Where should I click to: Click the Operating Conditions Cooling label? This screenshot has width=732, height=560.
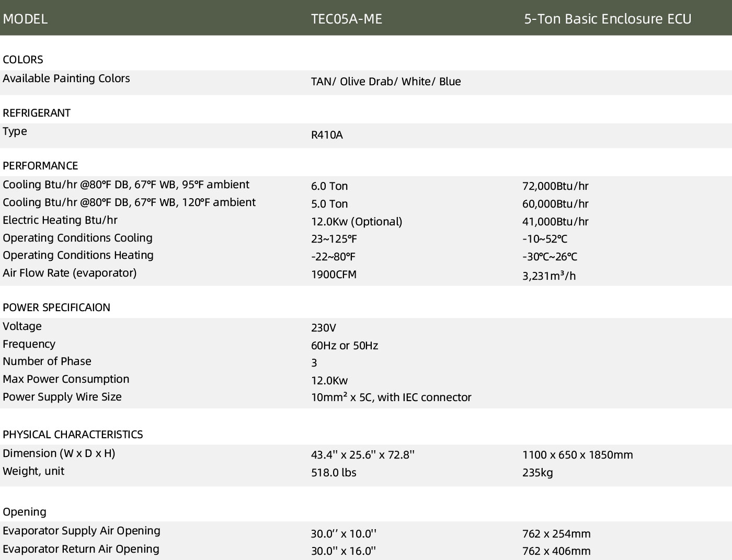[x=77, y=238]
